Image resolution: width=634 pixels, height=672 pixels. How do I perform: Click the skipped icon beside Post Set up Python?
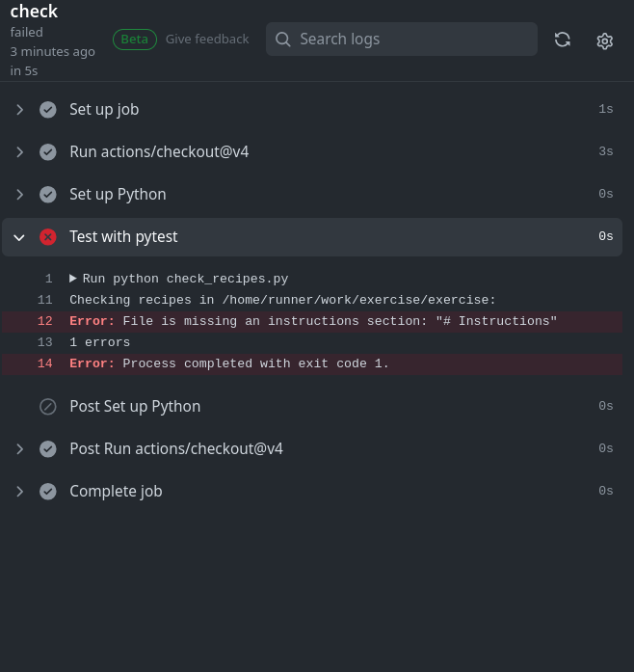(48, 407)
